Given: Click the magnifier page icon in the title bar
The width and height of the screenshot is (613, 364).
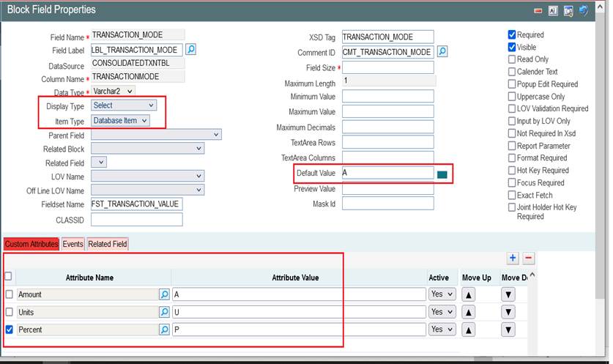Looking at the screenshot, I should pos(568,11).
